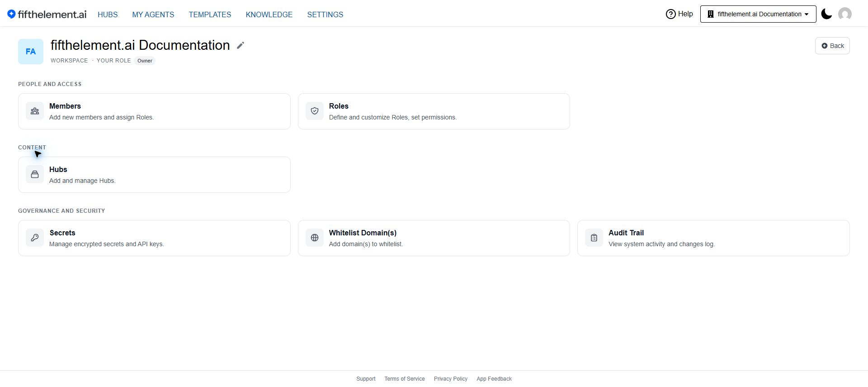Click the Members people icon

pos(35,111)
